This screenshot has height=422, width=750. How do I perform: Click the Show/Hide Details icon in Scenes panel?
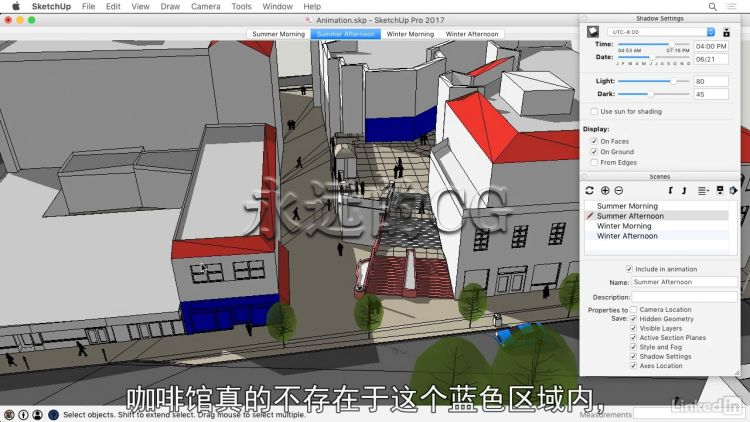(x=720, y=190)
